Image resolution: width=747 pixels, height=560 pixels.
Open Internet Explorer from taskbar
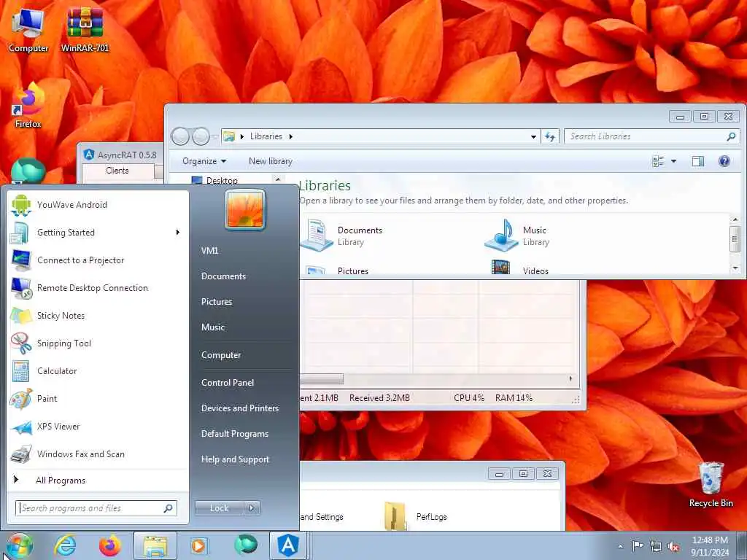pos(65,545)
